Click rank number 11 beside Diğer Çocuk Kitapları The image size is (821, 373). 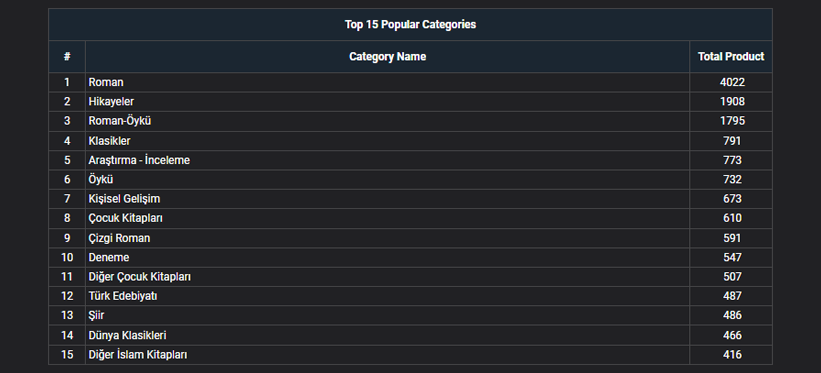67,277
